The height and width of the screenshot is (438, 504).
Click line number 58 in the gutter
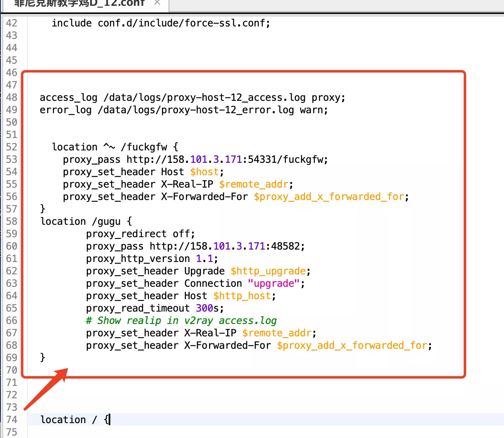[x=12, y=221]
